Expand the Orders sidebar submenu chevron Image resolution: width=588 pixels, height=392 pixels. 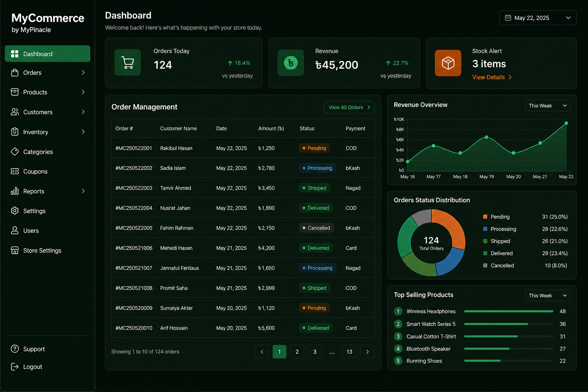pos(83,72)
